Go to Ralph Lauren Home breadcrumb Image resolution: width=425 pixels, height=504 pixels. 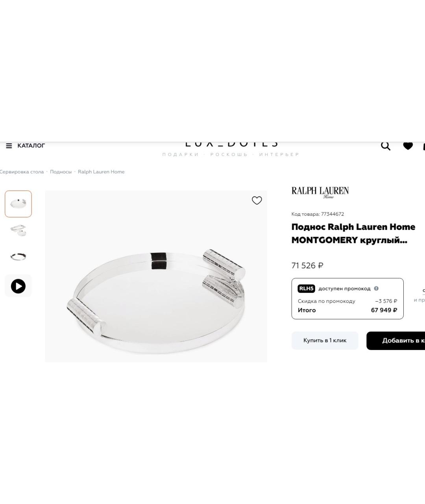pos(101,172)
